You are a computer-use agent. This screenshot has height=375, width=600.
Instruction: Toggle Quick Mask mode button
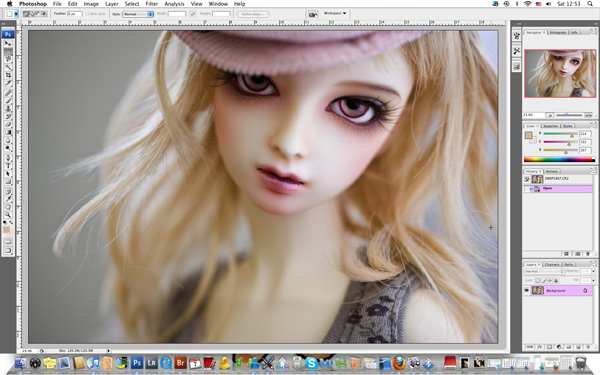pyautogui.click(x=8, y=242)
